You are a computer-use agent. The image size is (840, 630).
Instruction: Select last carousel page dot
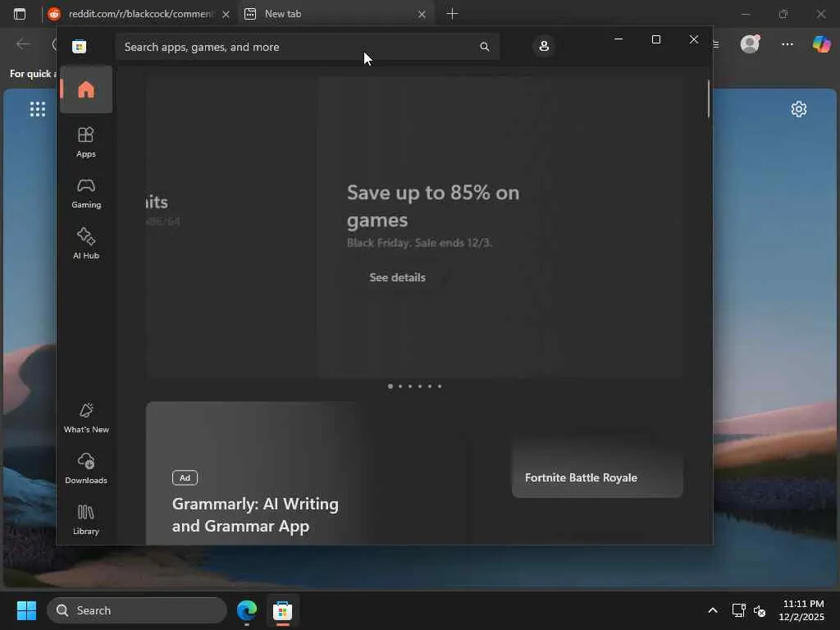coord(440,386)
